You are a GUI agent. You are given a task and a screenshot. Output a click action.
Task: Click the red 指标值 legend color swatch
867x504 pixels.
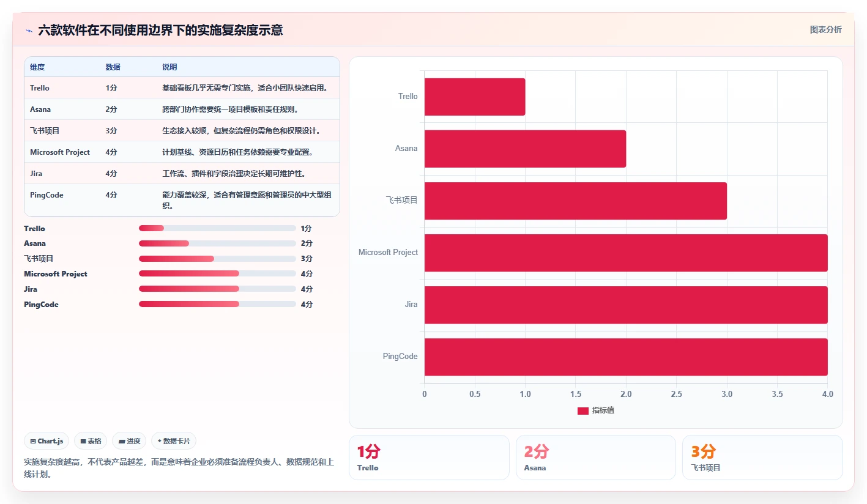[x=582, y=411]
